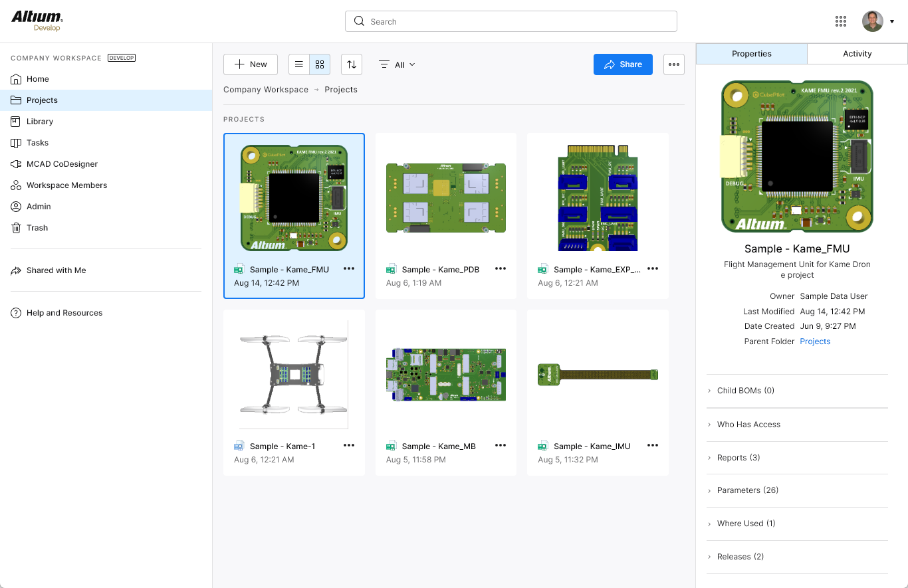Expand the Parameters (26) section
908x588 pixels.
click(x=747, y=490)
